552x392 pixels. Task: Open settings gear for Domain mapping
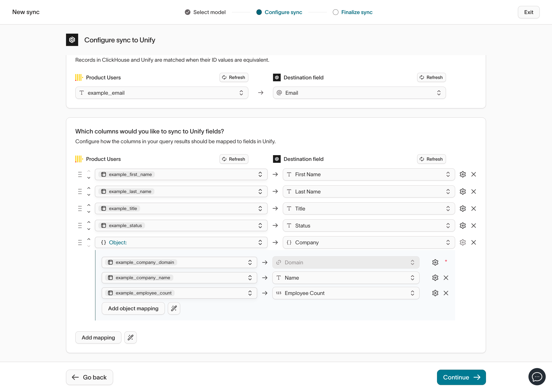[x=435, y=262]
